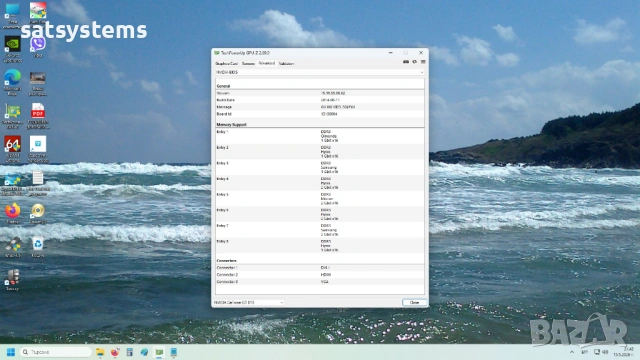Switch to the Validation tab
This screenshot has width=640, height=360.
click(x=286, y=64)
